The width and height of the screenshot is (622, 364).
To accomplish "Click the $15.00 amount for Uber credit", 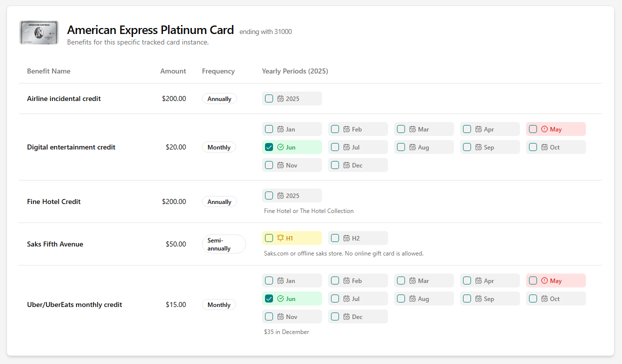I will pos(176,304).
